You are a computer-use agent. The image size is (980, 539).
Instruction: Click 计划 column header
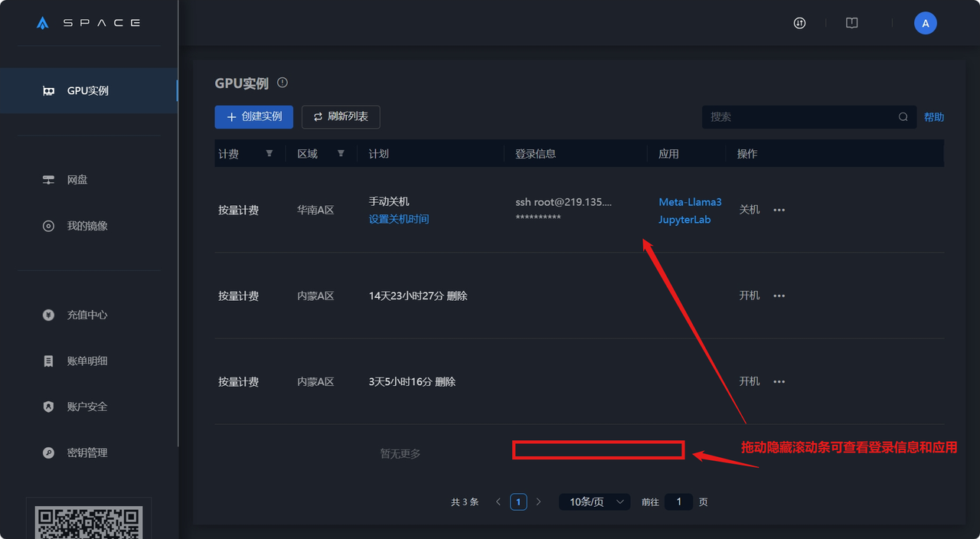(379, 154)
